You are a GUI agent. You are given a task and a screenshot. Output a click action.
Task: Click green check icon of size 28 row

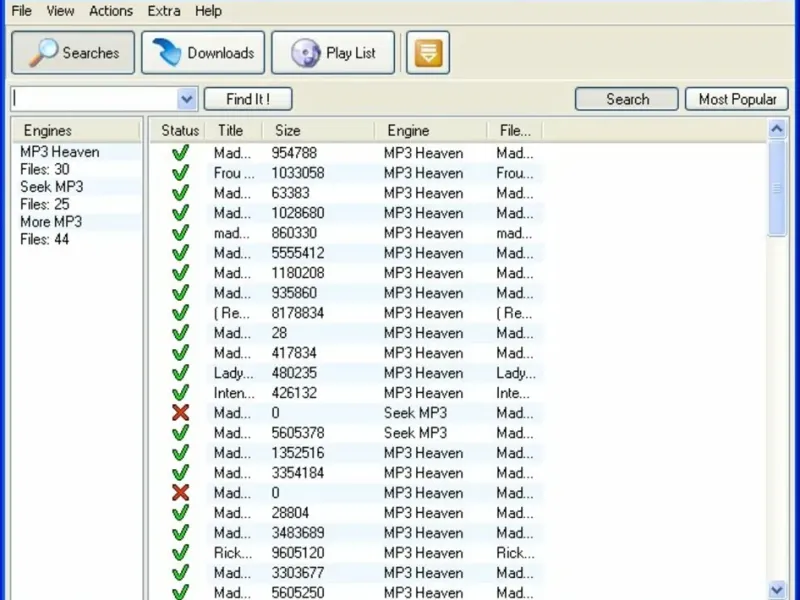pyautogui.click(x=180, y=333)
